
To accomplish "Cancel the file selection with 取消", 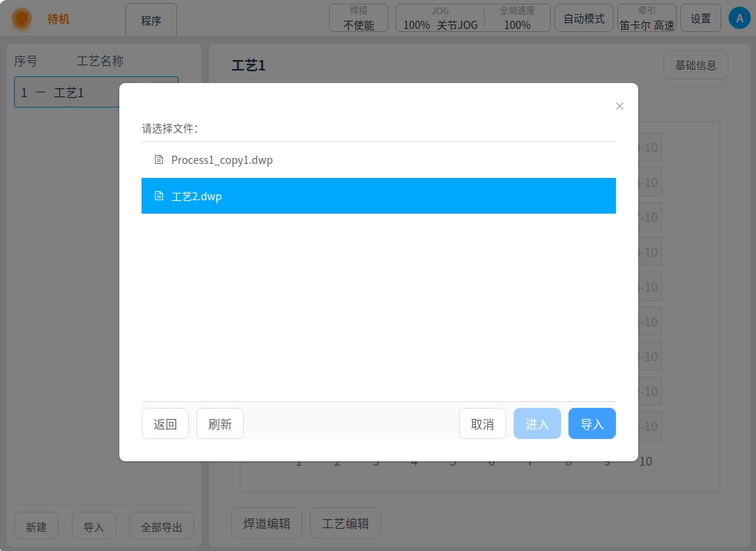I will tap(482, 424).
